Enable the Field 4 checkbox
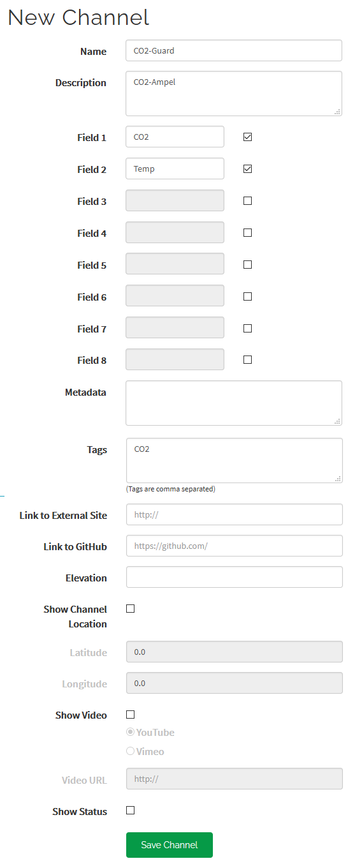 pos(248,232)
